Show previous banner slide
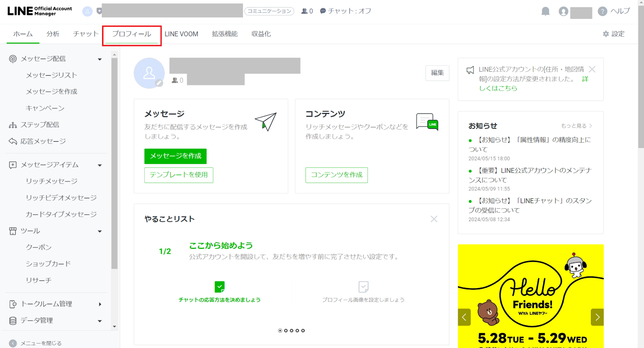Image resolution: width=644 pixels, height=348 pixels. (x=464, y=317)
